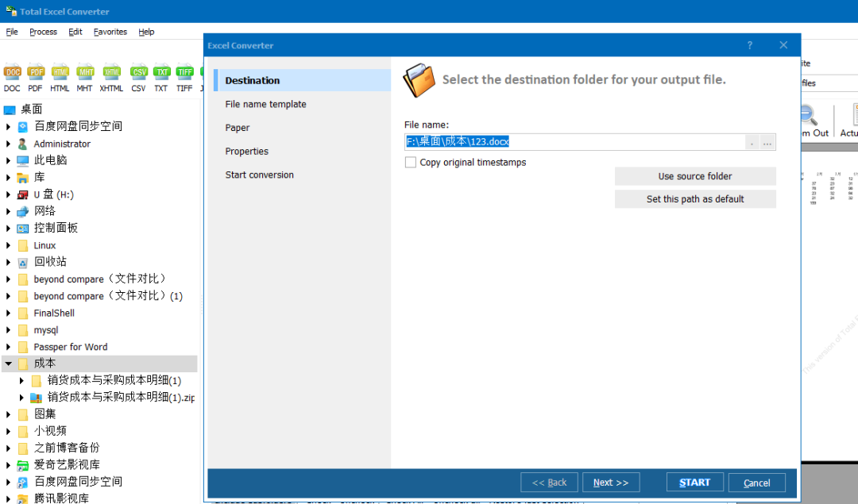This screenshot has width=858, height=504.
Task: Click Use source folder
Action: pyautogui.click(x=695, y=176)
